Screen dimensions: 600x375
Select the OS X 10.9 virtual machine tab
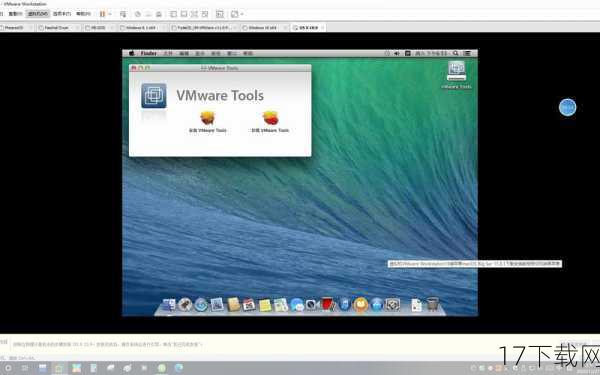(308, 28)
